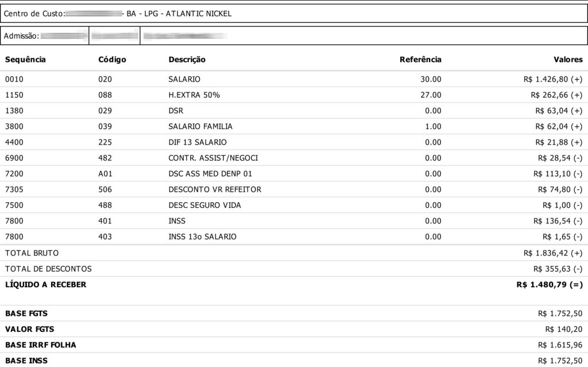This screenshot has width=588, height=367.
Task: Click the DSC ASS MED DENP 01 row
Action: coord(210,173)
